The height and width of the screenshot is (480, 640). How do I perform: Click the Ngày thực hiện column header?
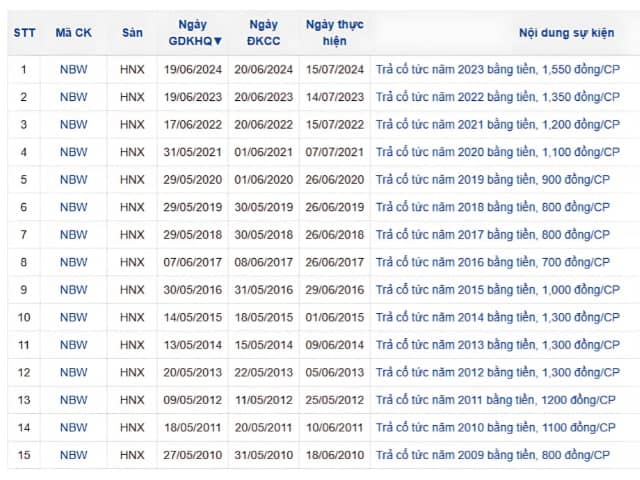click(x=335, y=33)
